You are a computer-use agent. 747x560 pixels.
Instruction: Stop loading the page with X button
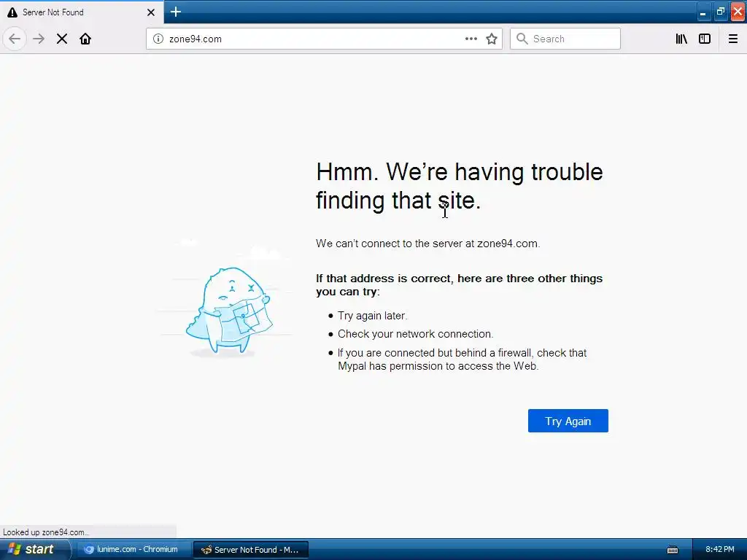pos(62,39)
